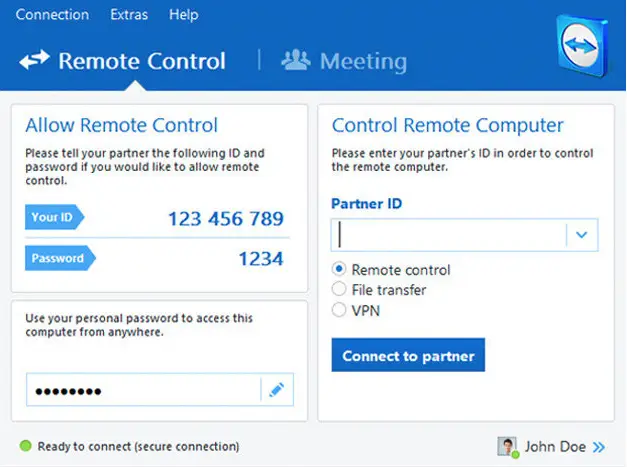The height and width of the screenshot is (467, 627).
Task: Select the File transfer radio option
Action: 339,289
